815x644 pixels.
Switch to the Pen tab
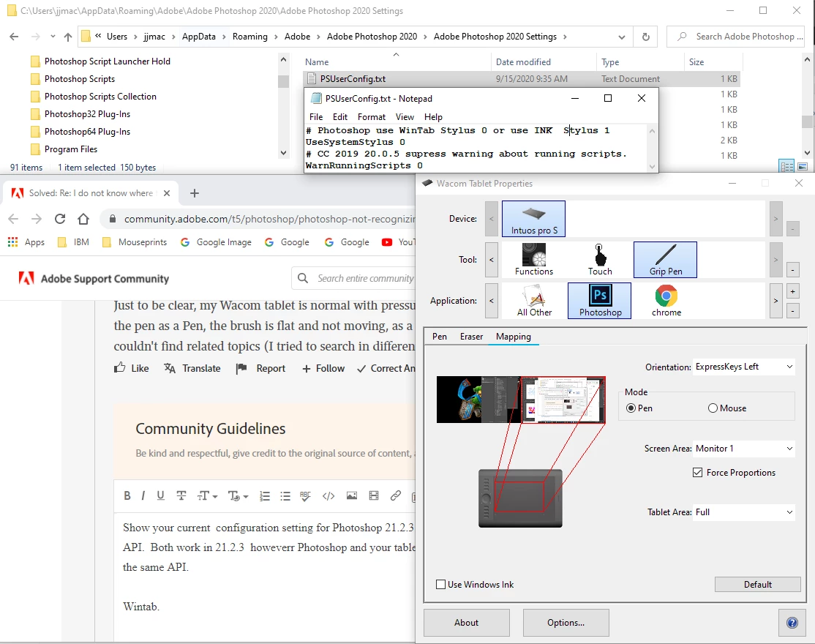point(439,337)
